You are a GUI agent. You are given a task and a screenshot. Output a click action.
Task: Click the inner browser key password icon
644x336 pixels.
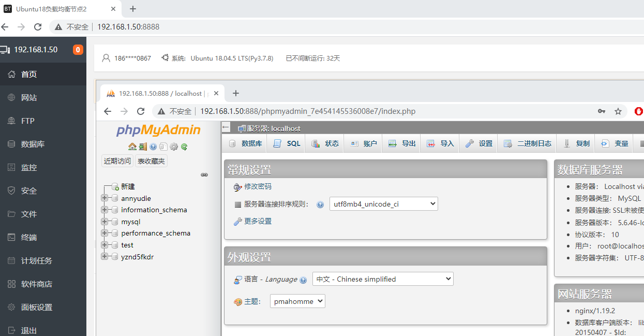pyautogui.click(x=602, y=111)
